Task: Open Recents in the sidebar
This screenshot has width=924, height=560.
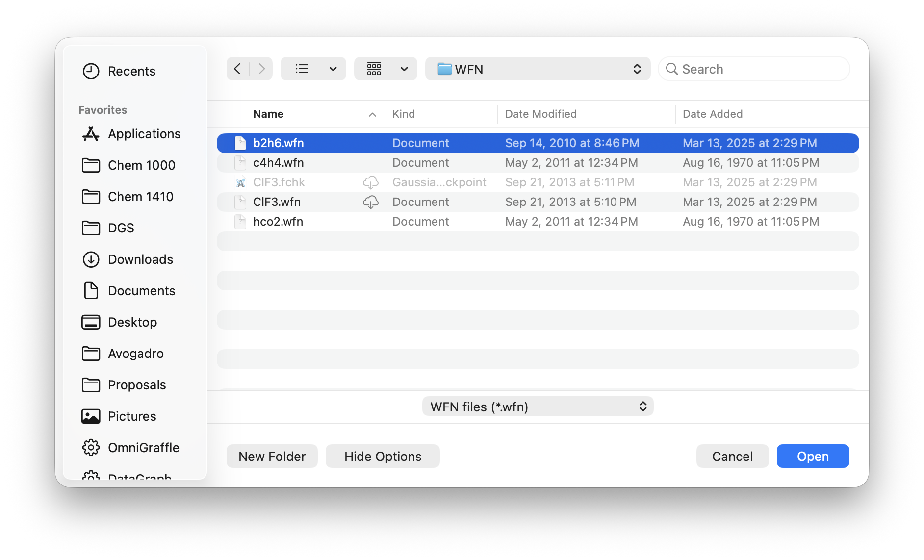Action: tap(131, 71)
